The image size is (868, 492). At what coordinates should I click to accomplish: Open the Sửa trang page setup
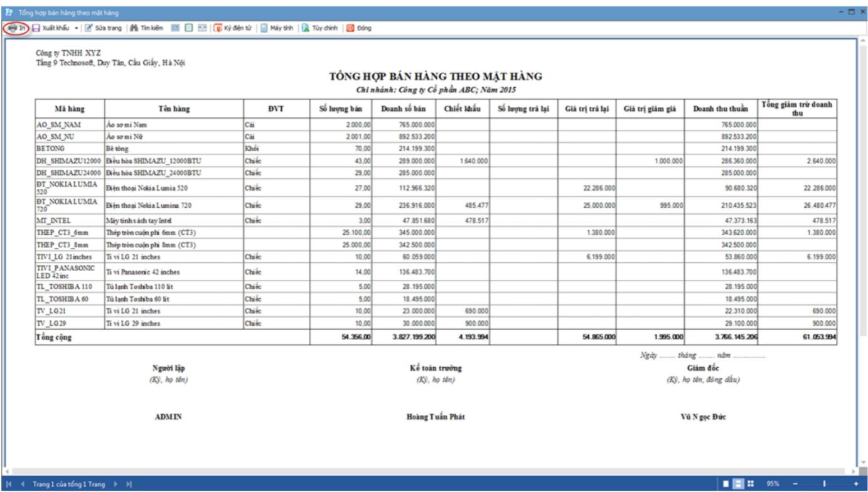[104, 28]
